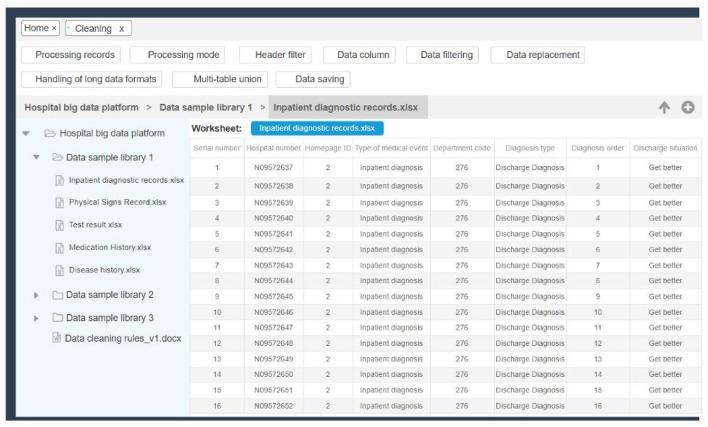Close the Cleaning tab with its x
This screenshot has height=427, width=708.
(121, 29)
